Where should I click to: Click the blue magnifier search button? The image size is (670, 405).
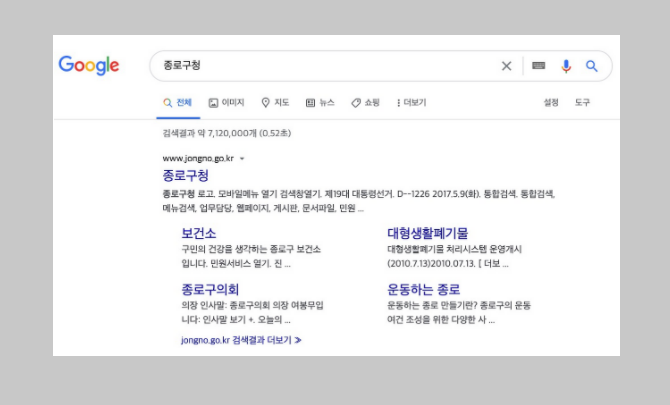[592, 66]
